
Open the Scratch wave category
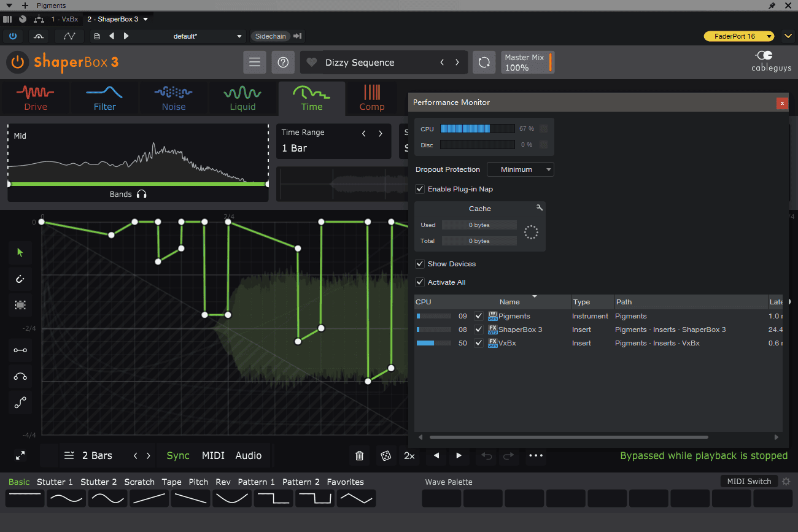139,482
